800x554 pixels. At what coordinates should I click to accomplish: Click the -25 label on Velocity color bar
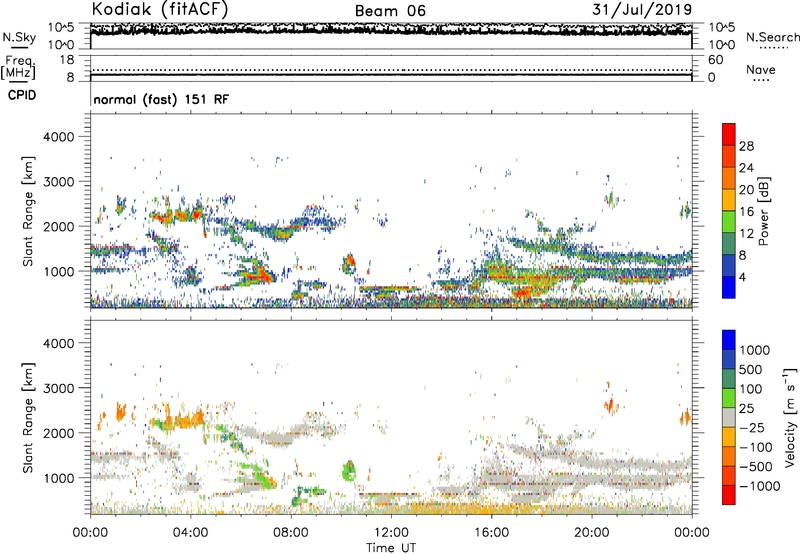[x=752, y=427]
